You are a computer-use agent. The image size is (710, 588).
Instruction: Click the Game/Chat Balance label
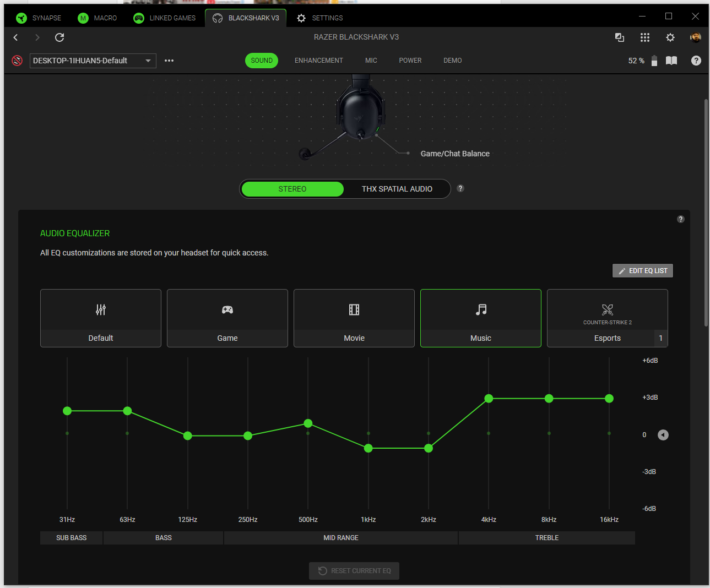click(x=455, y=154)
